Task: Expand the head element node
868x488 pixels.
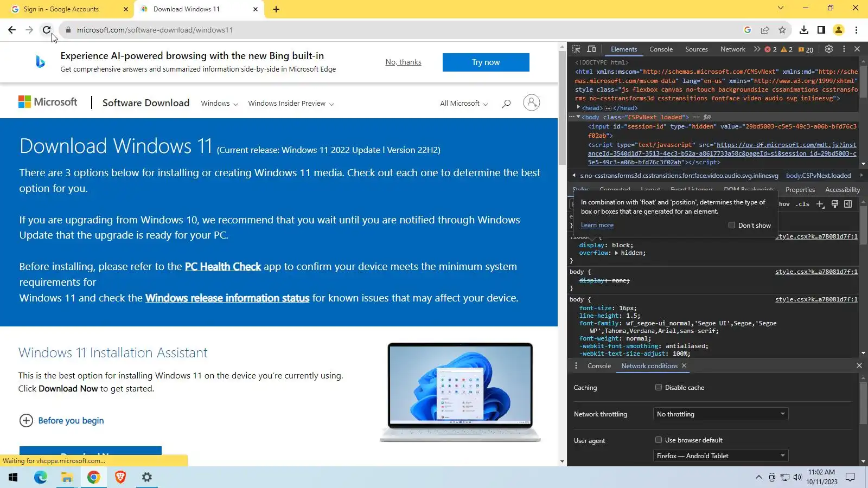Action: tap(578, 107)
